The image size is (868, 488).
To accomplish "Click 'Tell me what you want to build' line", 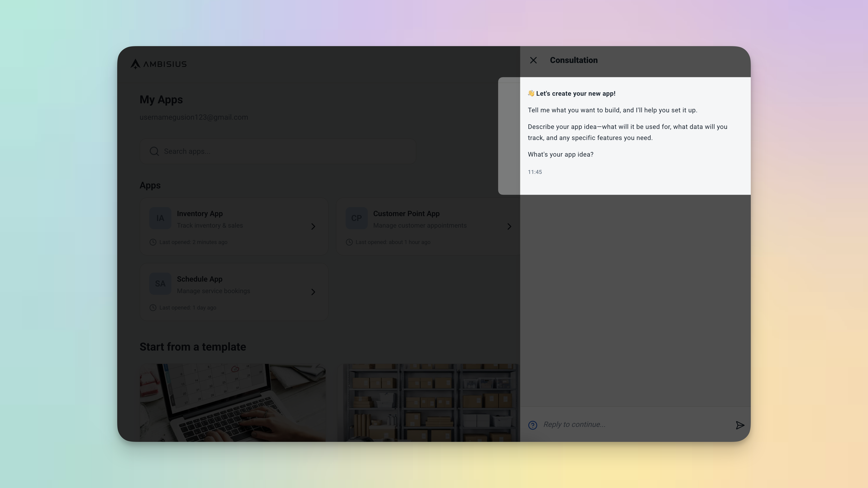I will coord(612,110).
